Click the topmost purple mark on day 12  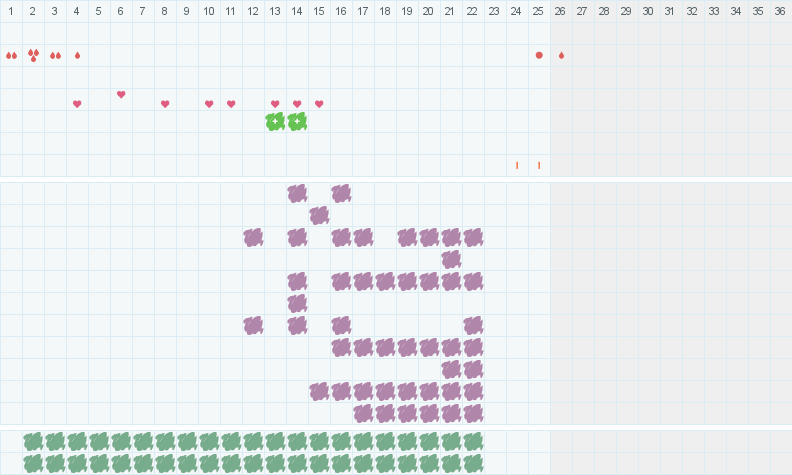[253, 237]
